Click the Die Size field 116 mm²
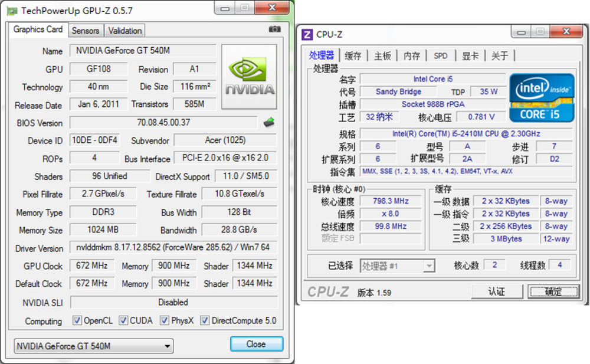The width and height of the screenshot is (590, 364). click(x=195, y=87)
